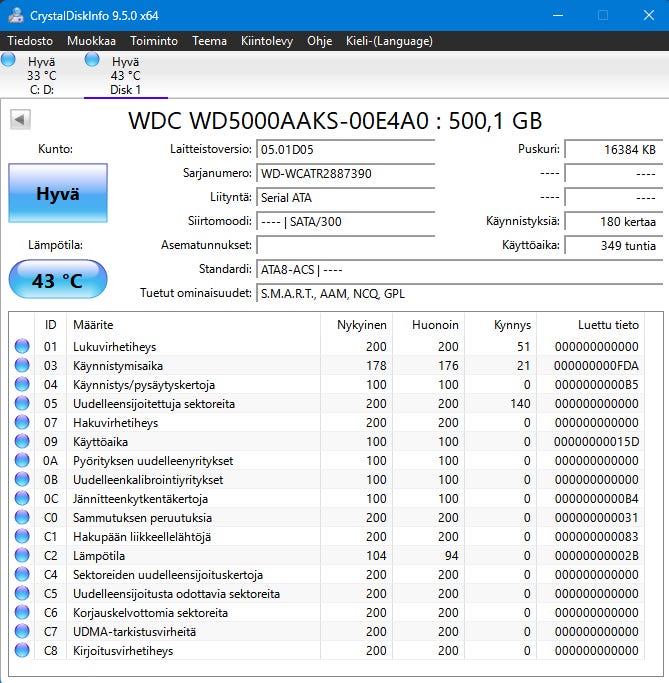Open the Kieli-(Language) menu
669x683 pixels.
tap(390, 41)
